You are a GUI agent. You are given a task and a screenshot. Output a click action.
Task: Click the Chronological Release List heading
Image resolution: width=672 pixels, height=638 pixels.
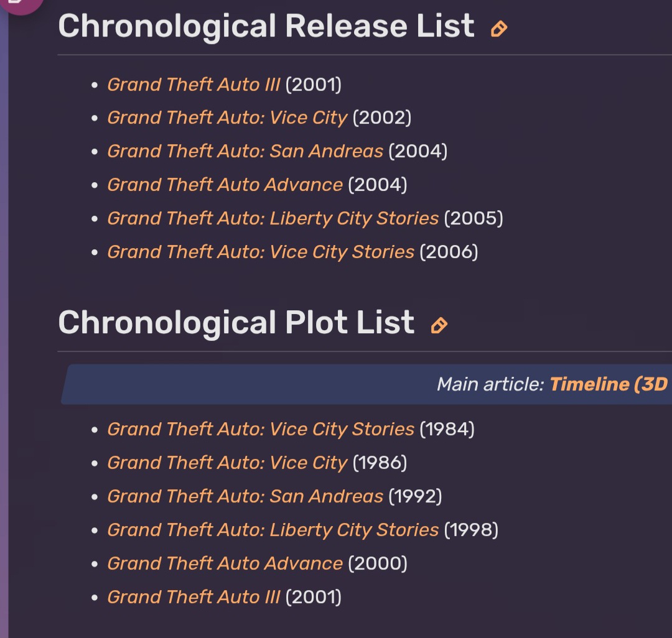266,26
